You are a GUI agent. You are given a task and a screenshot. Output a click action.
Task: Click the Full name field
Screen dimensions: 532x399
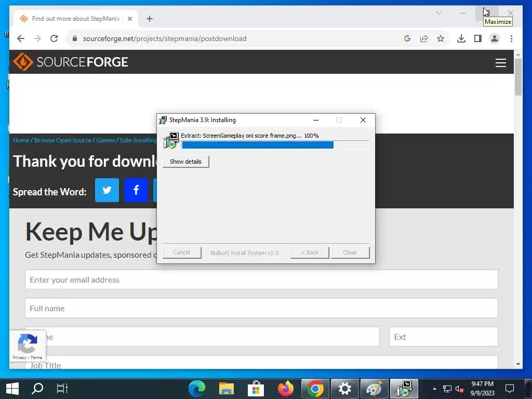[x=261, y=308]
